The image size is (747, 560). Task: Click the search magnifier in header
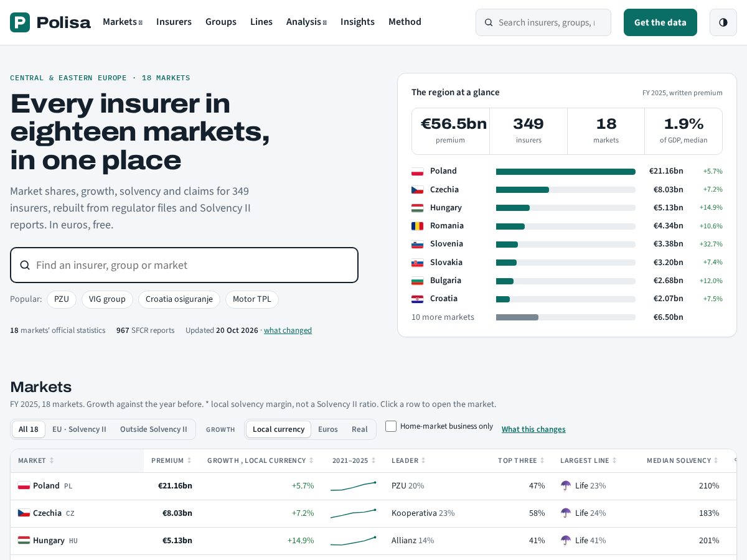pos(489,22)
